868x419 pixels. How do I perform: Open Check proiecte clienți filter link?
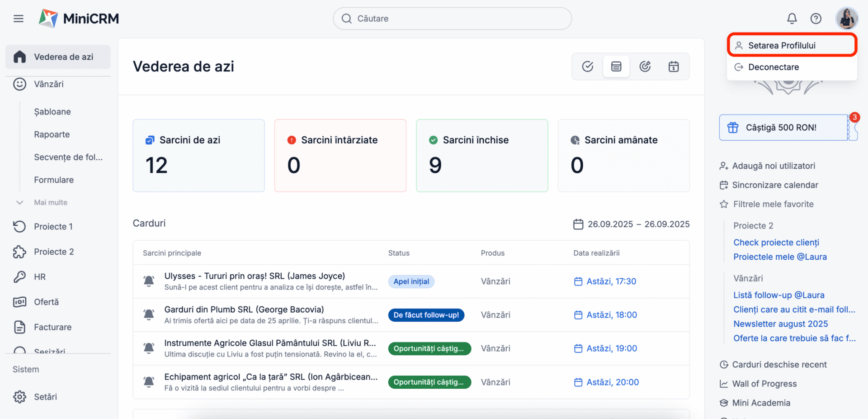click(x=776, y=243)
